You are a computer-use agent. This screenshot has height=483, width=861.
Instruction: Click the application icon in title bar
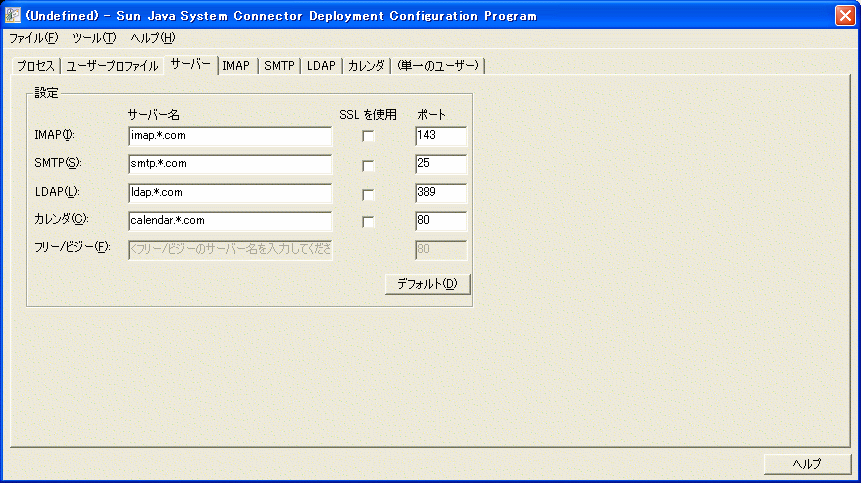(x=13, y=15)
